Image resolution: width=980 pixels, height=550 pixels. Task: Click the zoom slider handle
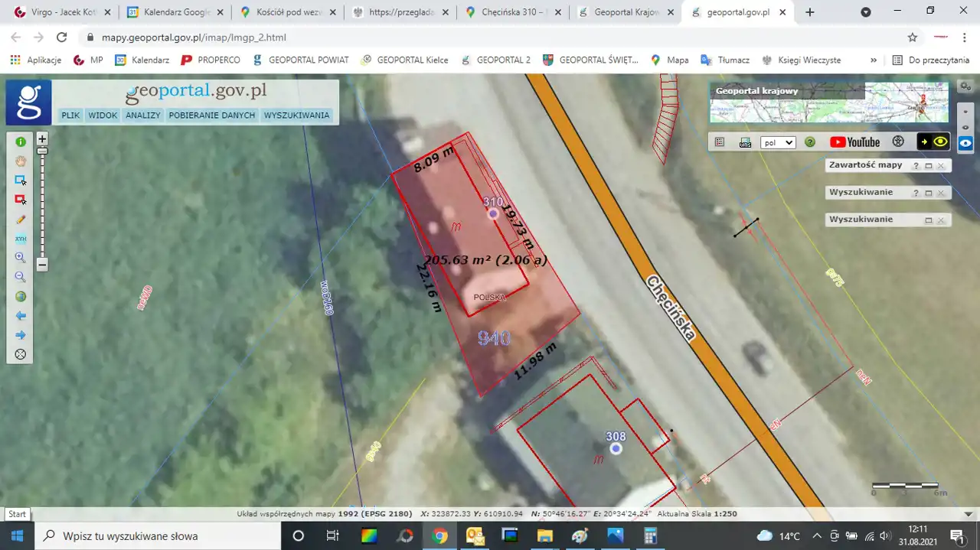pos(42,151)
